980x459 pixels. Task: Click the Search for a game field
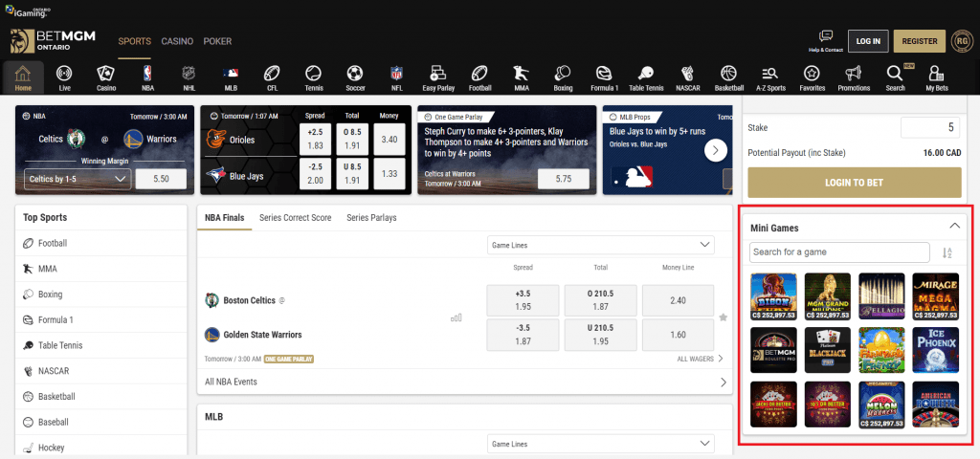pos(839,252)
